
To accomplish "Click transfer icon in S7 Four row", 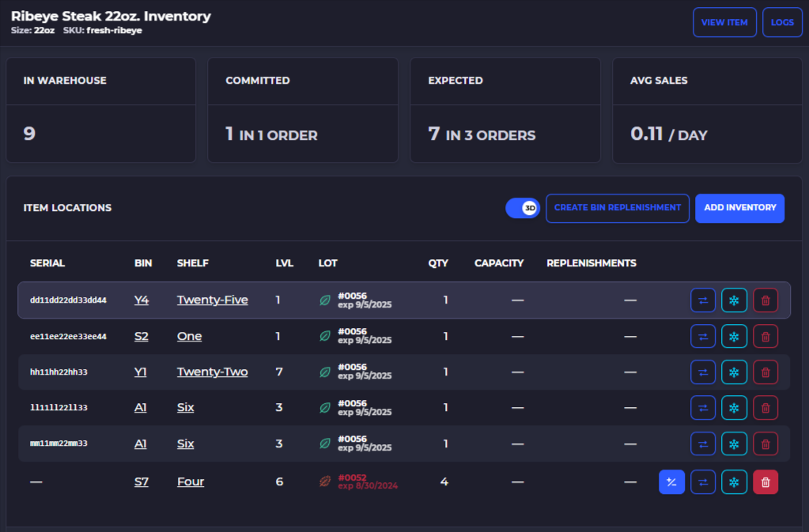I will click(x=703, y=482).
